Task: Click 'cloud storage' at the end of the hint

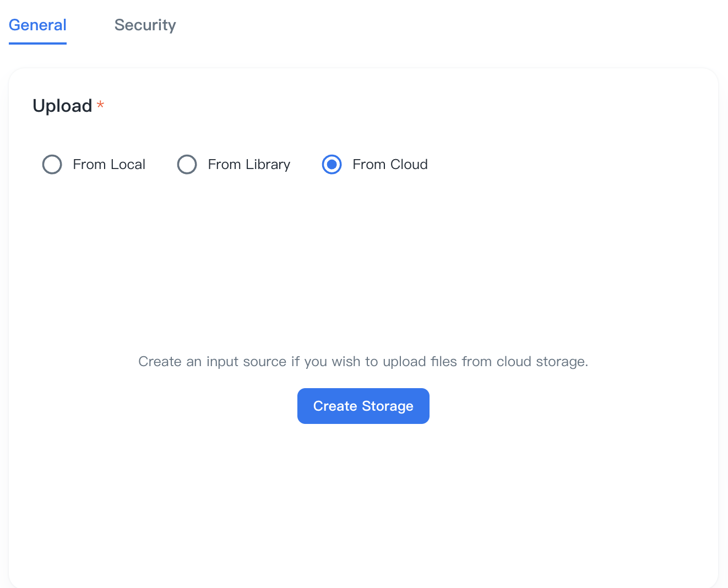Action: (x=542, y=362)
